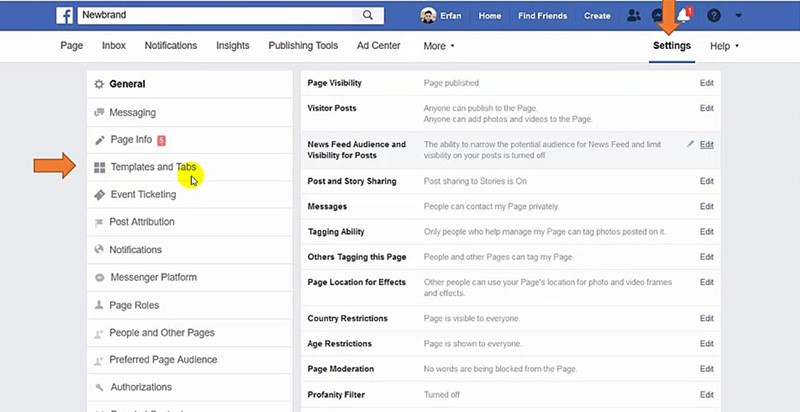Expand the account dropdown arrow
Viewport: 800px width, 412px height.
pos(738,16)
